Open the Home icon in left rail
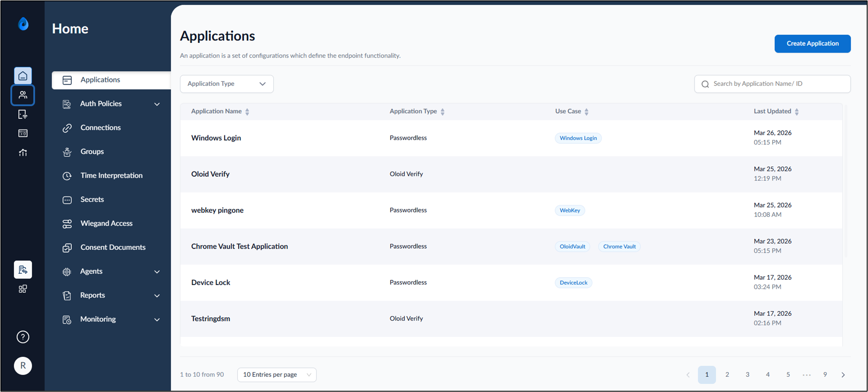The image size is (868, 392). tap(23, 76)
